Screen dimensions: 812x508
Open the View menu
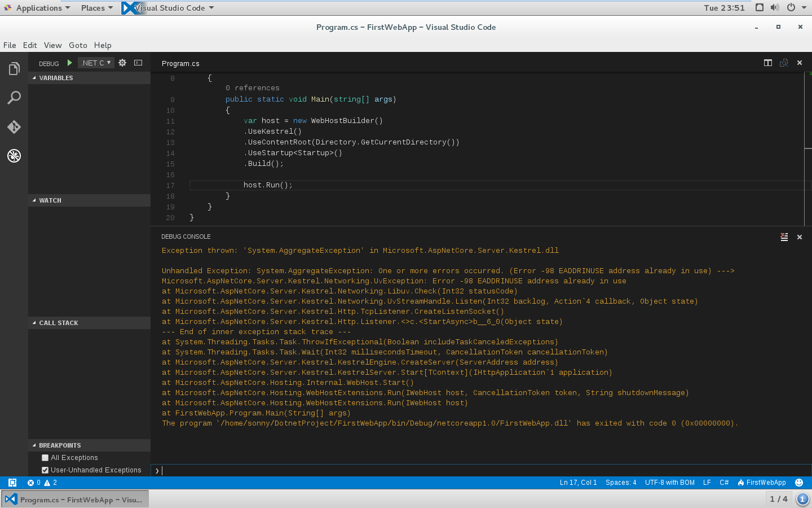(x=52, y=45)
